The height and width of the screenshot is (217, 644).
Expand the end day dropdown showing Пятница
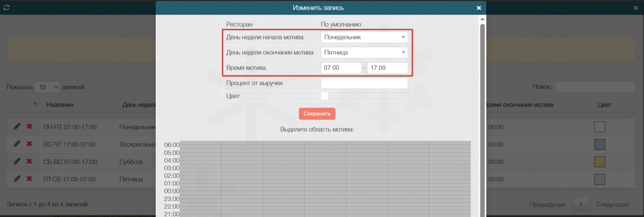[364, 53]
